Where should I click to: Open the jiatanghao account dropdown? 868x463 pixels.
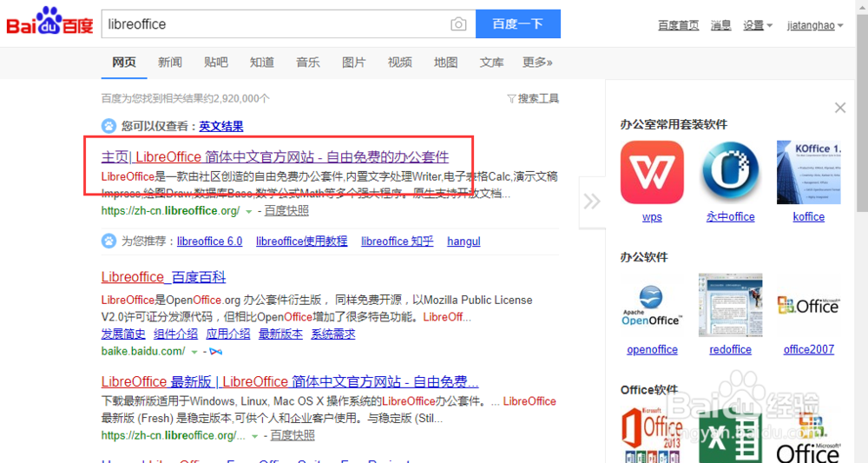click(815, 25)
